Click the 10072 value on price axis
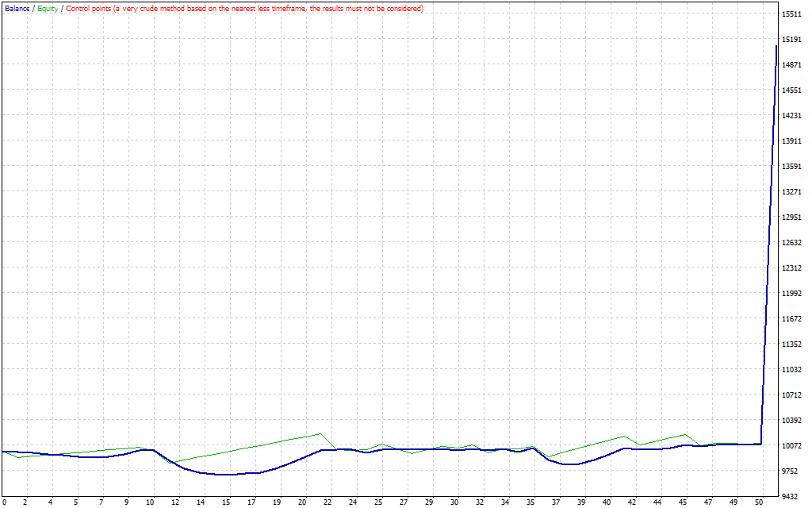The height and width of the screenshot is (508, 812). point(791,446)
